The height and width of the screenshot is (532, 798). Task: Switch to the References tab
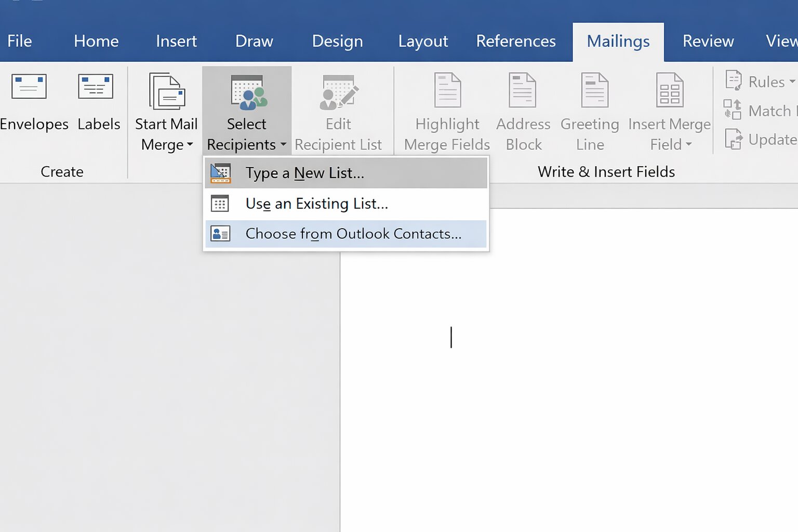tap(516, 41)
